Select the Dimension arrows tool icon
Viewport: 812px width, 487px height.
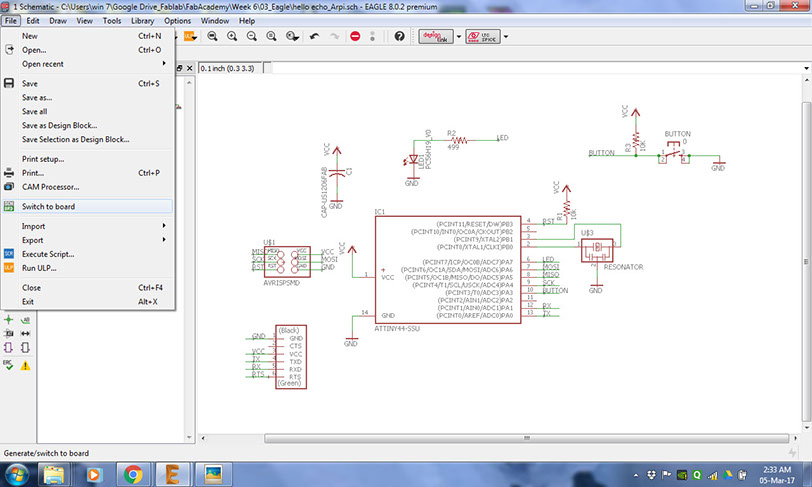click(x=25, y=334)
